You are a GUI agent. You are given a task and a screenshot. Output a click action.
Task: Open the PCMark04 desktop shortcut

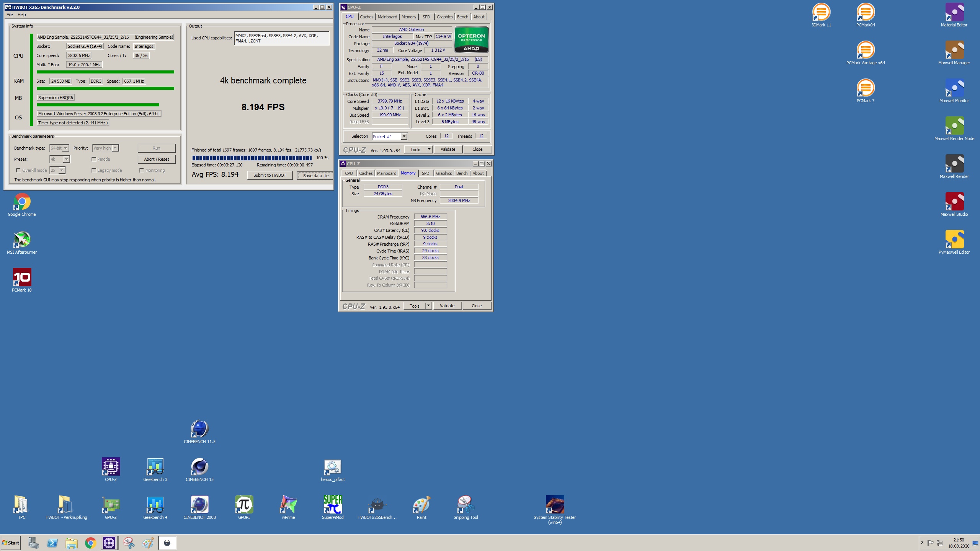click(865, 15)
